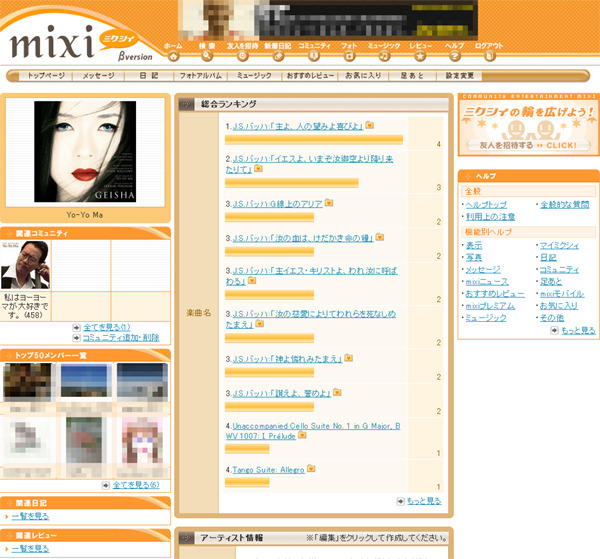Click icon beside G線上のアリア song
This screenshot has width=600, height=559.
click(329, 203)
